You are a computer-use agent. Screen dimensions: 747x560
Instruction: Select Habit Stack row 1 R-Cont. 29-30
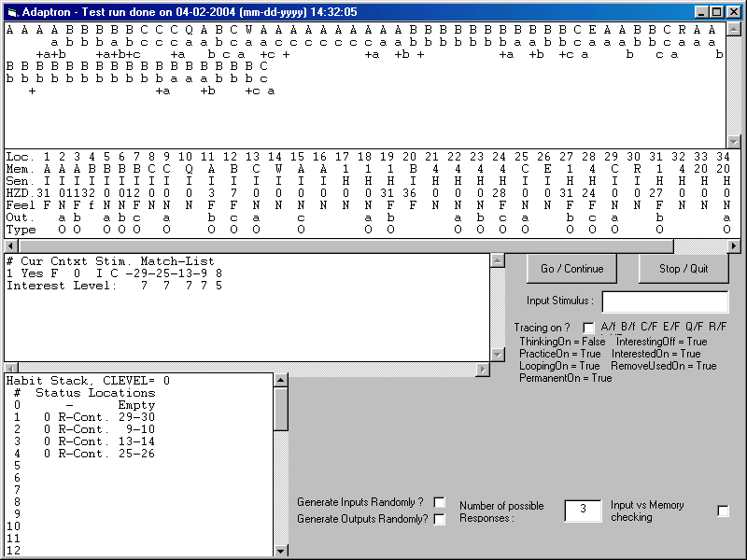[x=85, y=417]
